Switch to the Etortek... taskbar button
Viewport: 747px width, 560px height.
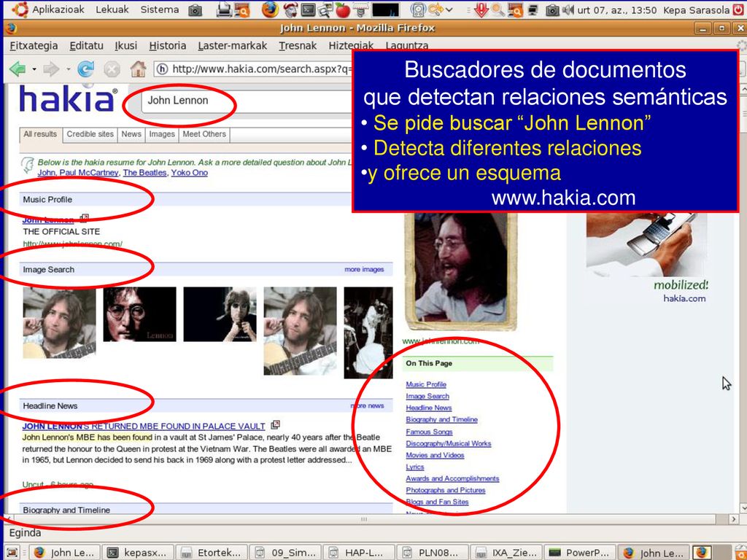coord(212,553)
